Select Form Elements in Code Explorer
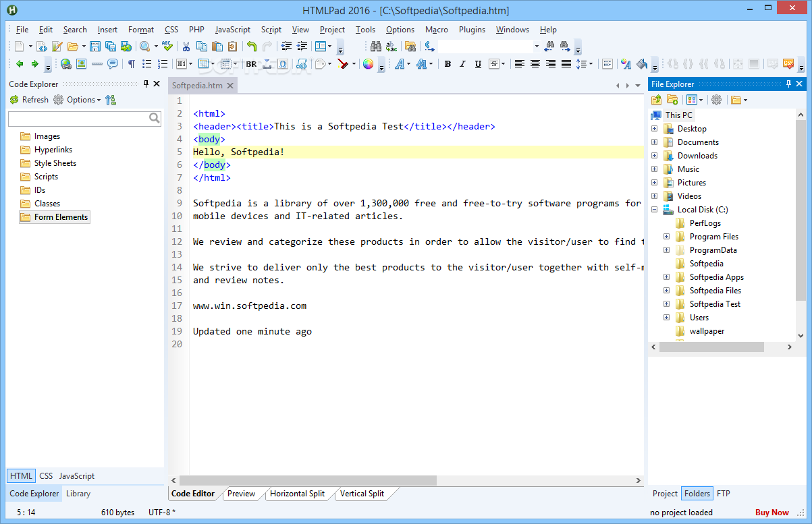This screenshot has height=524, width=812. pyautogui.click(x=55, y=217)
